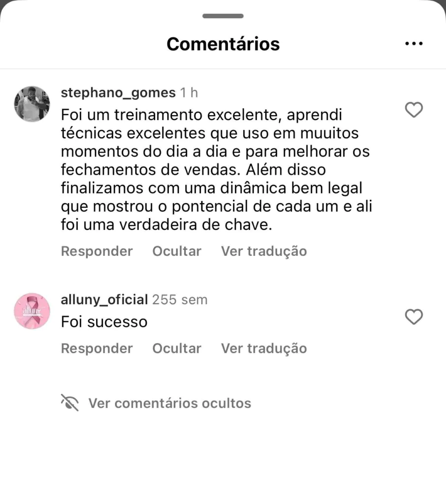
Task: Tap the 255 sem timestamp
Action: 180,300
